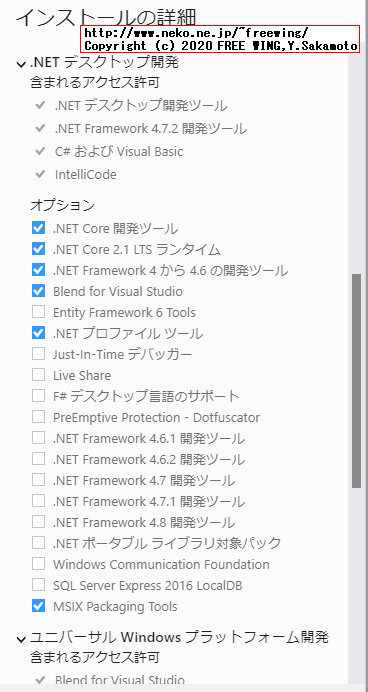The height and width of the screenshot is (692, 368).
Task: Uncheck the .NET Core 開発ツール checkbox
Action: point(38,228)
